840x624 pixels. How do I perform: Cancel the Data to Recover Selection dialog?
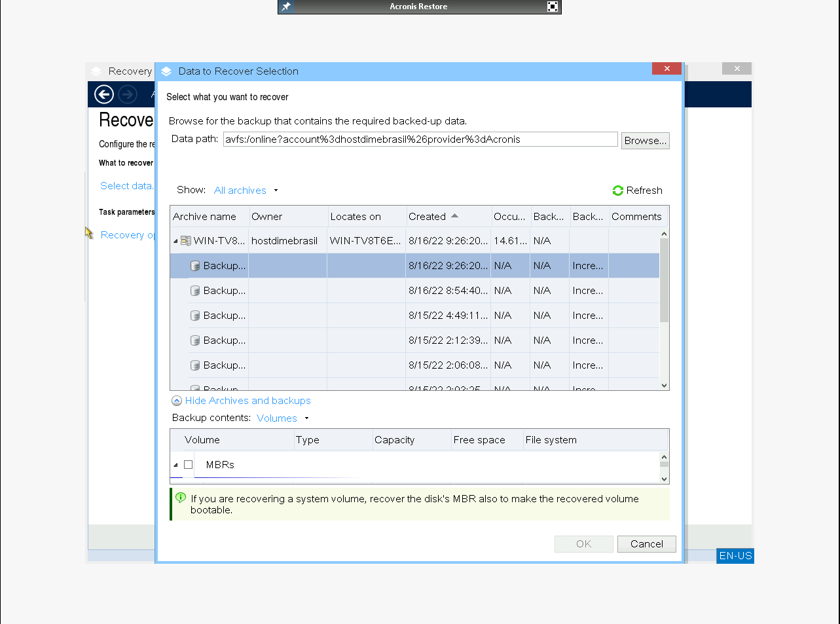point(647,544)
